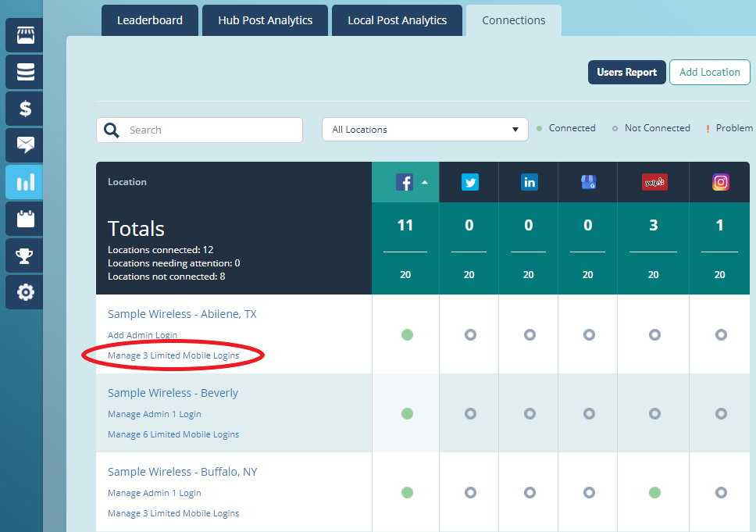Click into the Search input field
This screenshot has width=756, height=532.
[x=200, y=130]
